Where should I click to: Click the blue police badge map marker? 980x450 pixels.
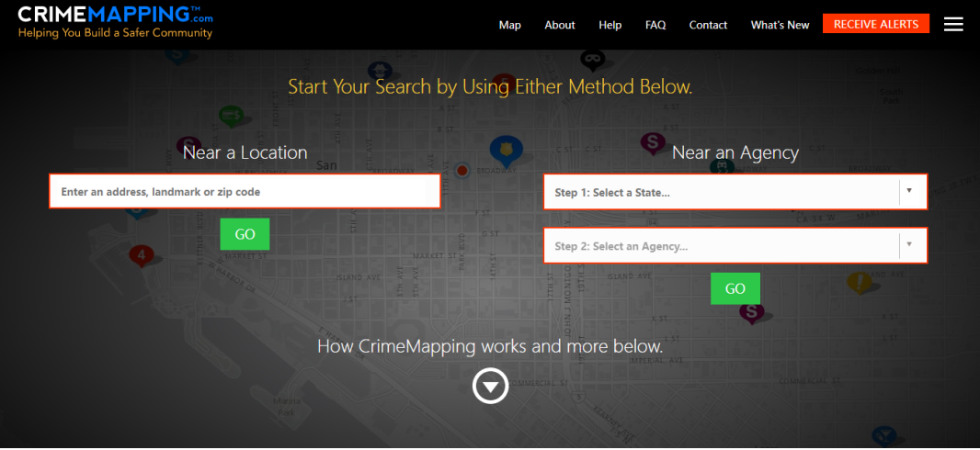[x=506, y=151]
